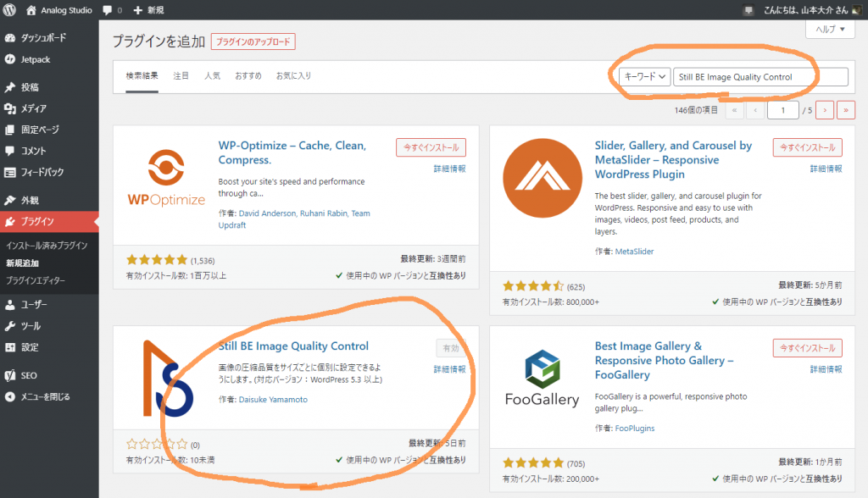Open 新規追加 submenu item
868x498 pixels.
point(23,263)
